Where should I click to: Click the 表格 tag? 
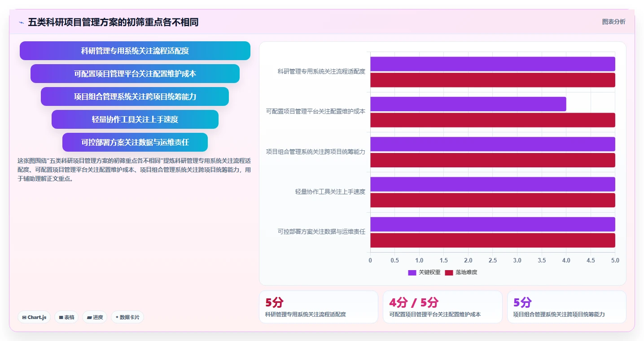click(x=66, y=317)
